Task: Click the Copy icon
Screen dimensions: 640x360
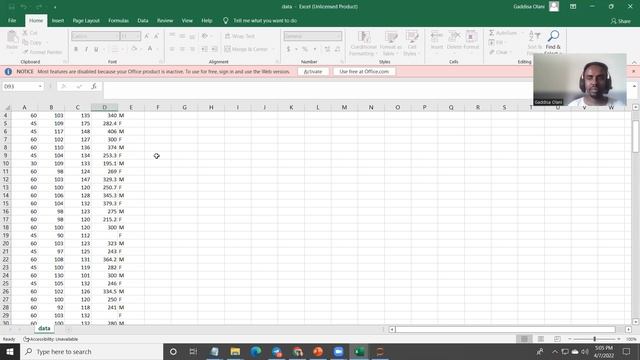Action: pyautogui.click(x=25, y=42)
